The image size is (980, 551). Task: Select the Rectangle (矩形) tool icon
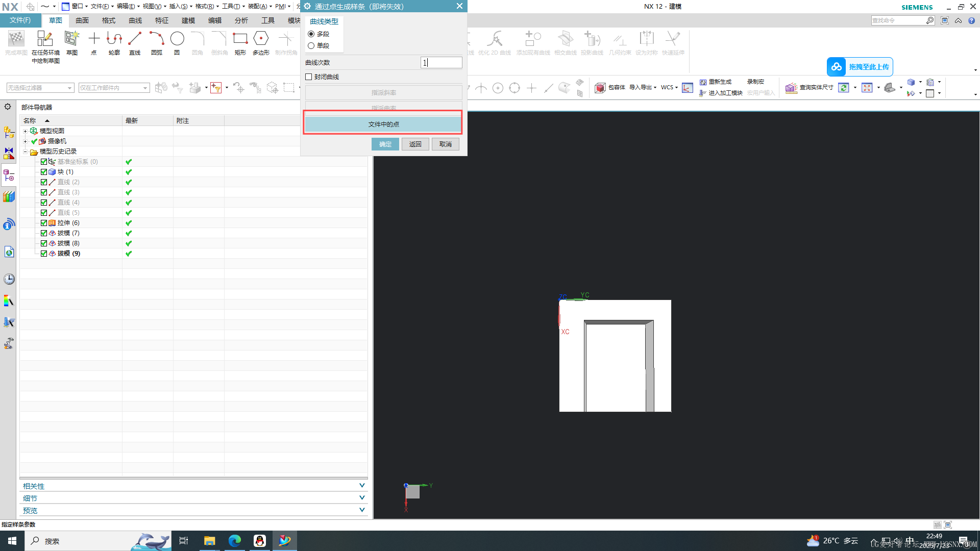point(240,39)
